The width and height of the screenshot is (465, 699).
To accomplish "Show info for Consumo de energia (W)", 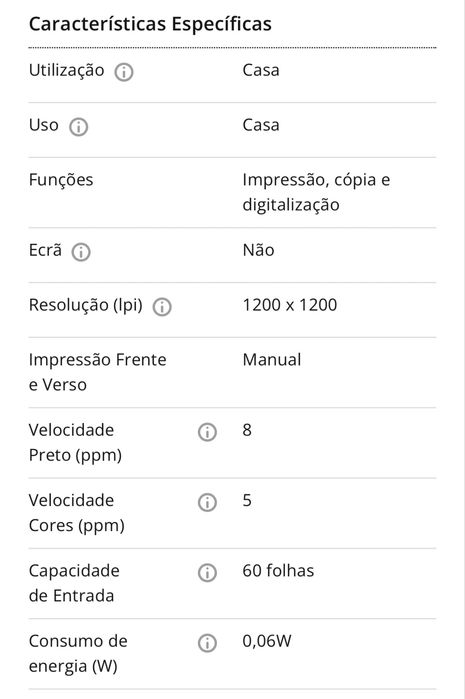I will coord(207,643).
